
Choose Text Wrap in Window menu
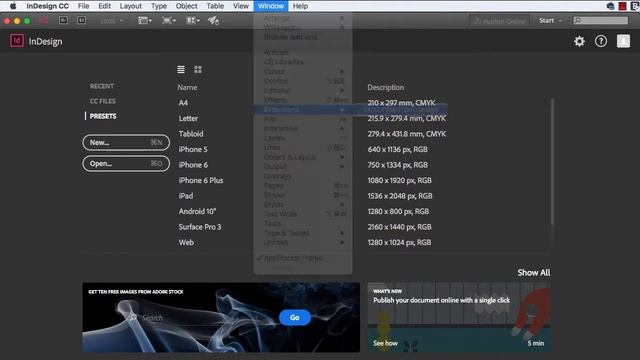coord(302,214)
